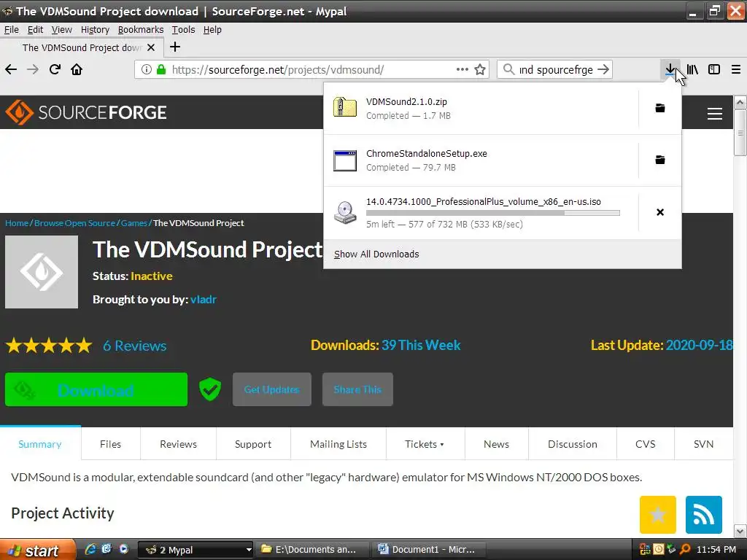Screen dimensions: 747x560
Task: Click Show All Downloads
Action: [x=376, y=254]
